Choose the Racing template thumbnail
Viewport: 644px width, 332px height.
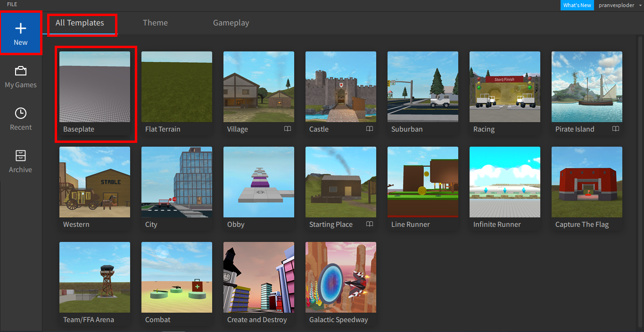[505, 87]
